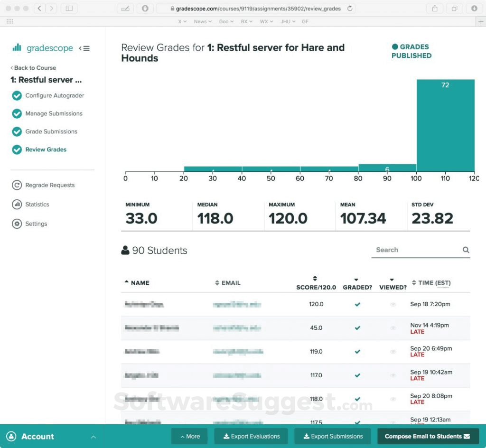Open the GRADED? filter dropdown arrow
486x448 pixels.
(x=357, y=280)
